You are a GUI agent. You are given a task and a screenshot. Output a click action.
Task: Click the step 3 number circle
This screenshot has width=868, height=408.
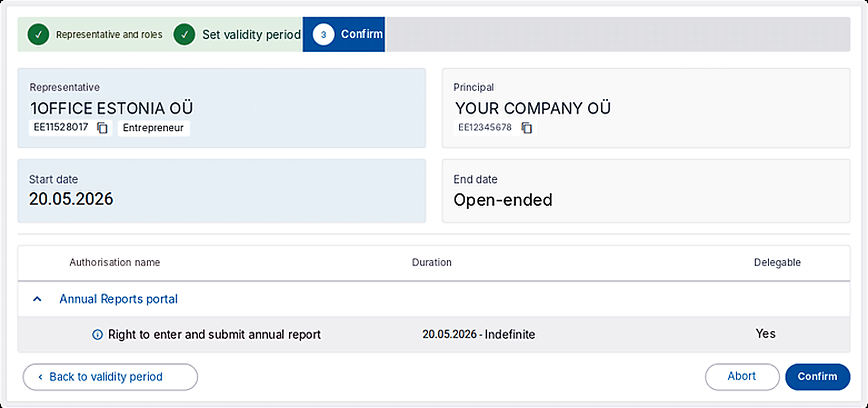click(x=323, y=34)
